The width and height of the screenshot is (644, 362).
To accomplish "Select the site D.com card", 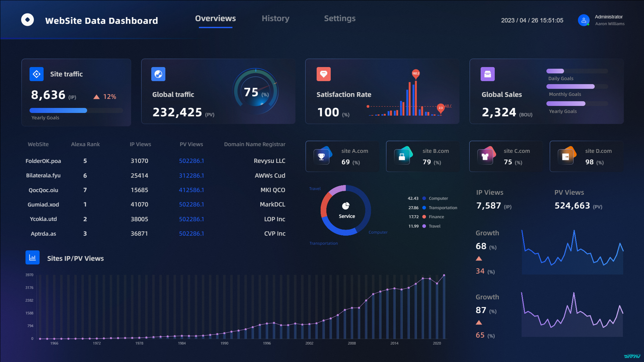I will (x=587, y=157).
